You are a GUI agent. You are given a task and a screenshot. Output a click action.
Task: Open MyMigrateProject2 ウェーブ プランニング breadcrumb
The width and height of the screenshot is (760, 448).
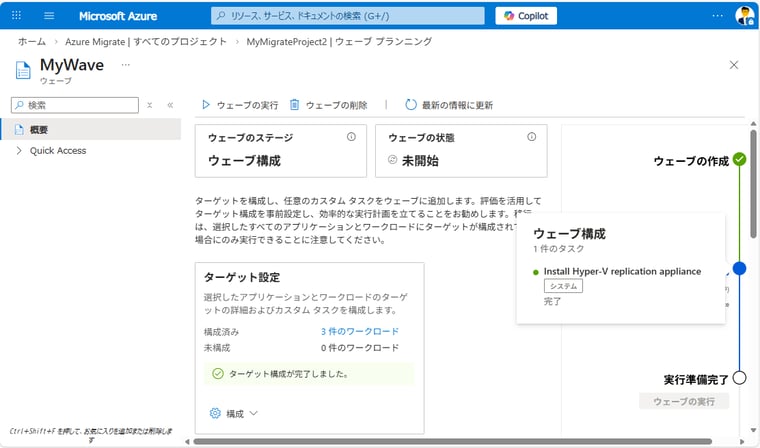[x=339, y=42]
